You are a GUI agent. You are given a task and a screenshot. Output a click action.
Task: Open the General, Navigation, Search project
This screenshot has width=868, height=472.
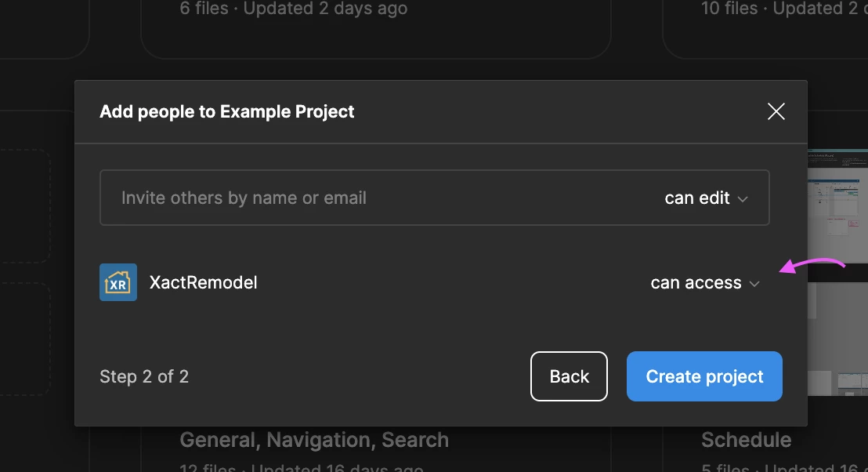(314, 440)
